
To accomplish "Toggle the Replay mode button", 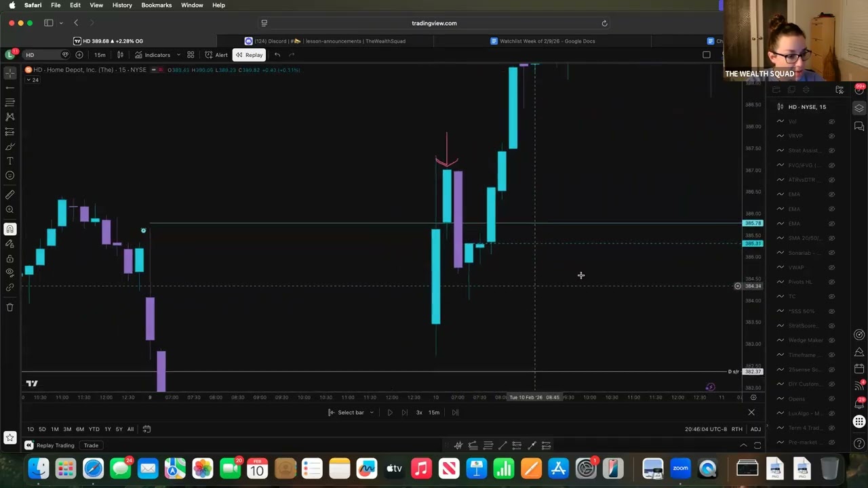I will click(x=249, y=55).
